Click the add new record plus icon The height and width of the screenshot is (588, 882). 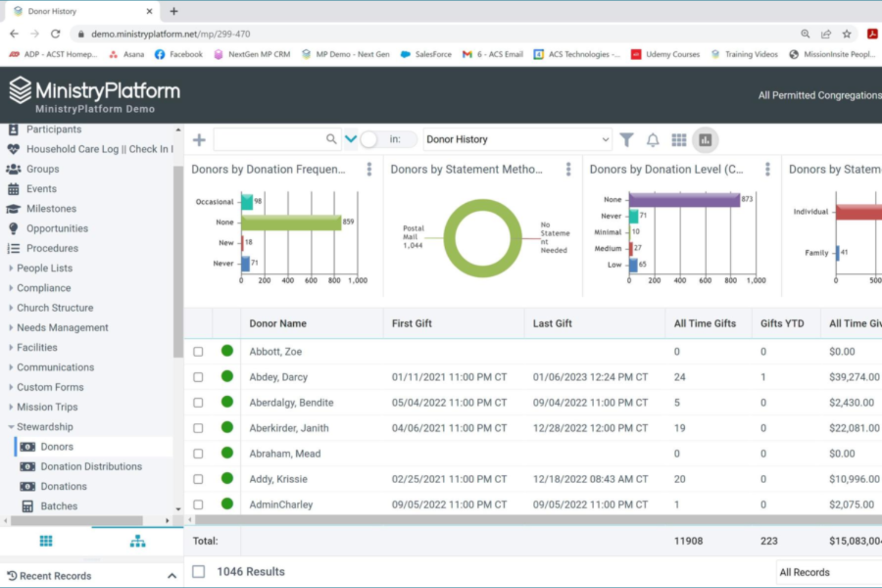point(199,139)
